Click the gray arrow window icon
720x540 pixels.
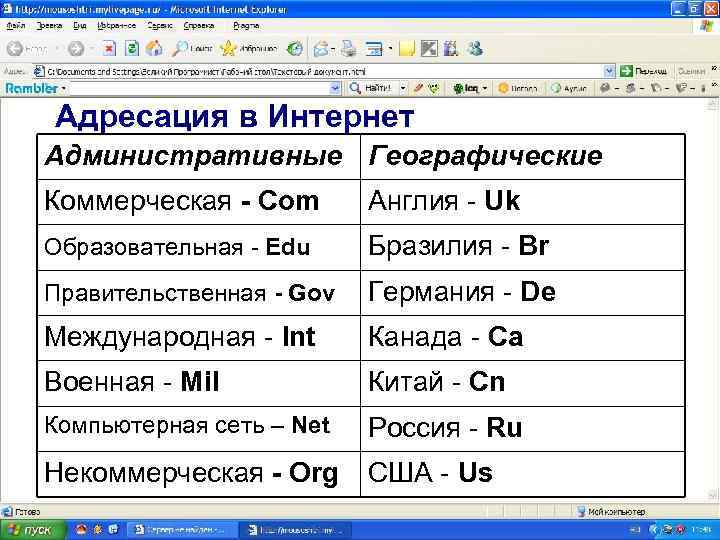click(429, 48)
